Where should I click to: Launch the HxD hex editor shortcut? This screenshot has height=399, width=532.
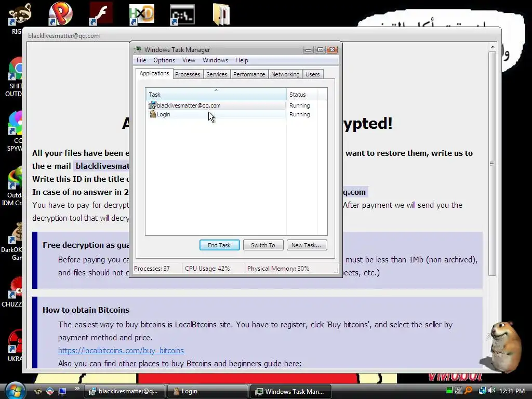click(x=141, y=15)
